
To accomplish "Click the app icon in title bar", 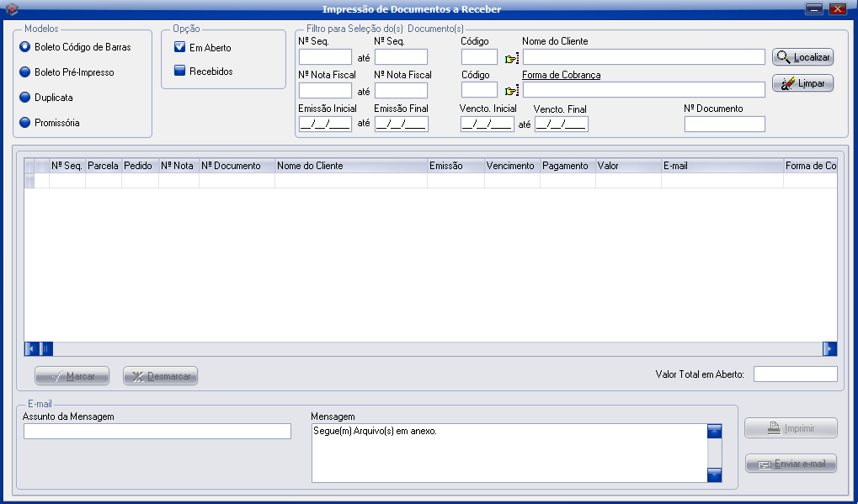I will pyautogui.click(x=12, y=8).
